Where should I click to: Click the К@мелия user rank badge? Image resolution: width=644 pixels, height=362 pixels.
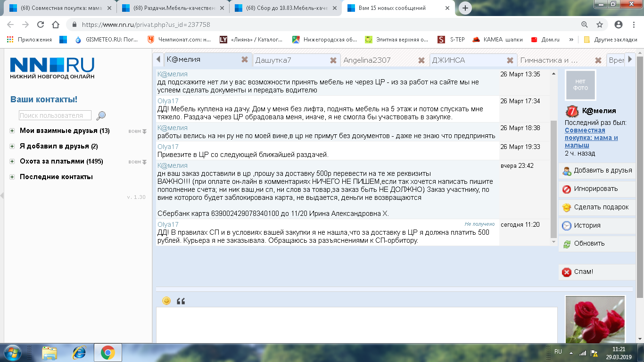click(571, 111)
